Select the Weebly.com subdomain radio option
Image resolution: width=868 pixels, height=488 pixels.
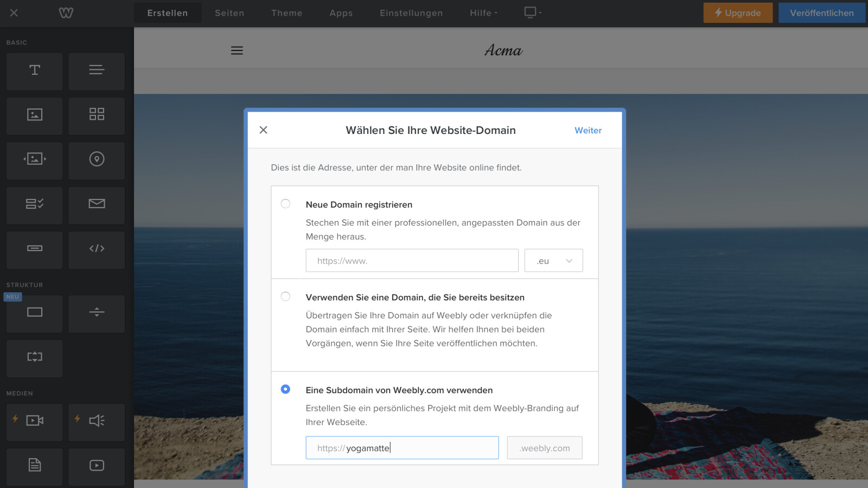(x=285, y=389)
